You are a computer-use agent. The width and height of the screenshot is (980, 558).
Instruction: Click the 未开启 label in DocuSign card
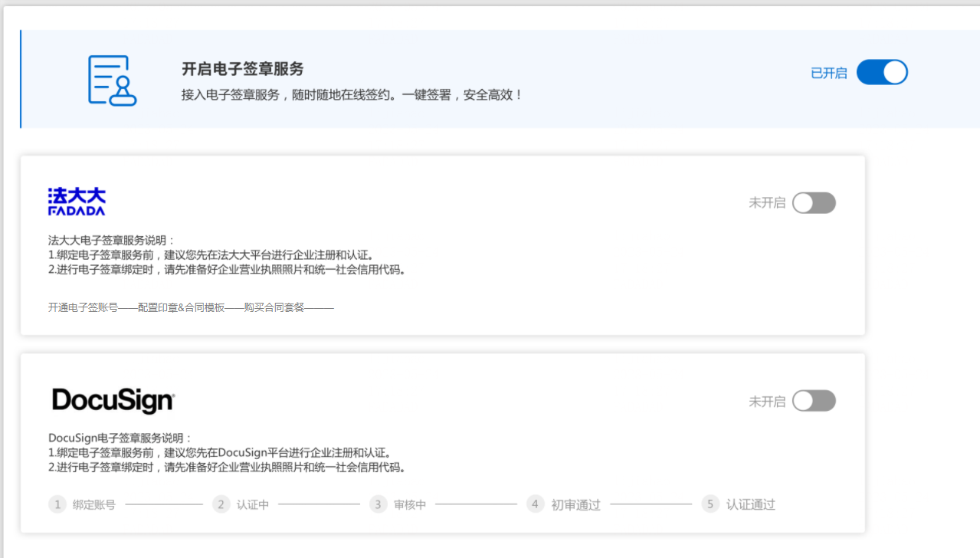(767, 401)
